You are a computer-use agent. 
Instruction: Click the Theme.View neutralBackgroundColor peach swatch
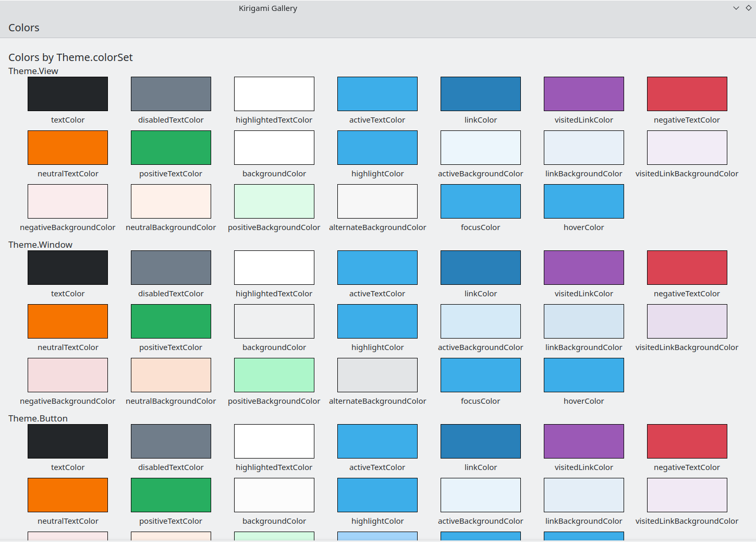point(171,201)
